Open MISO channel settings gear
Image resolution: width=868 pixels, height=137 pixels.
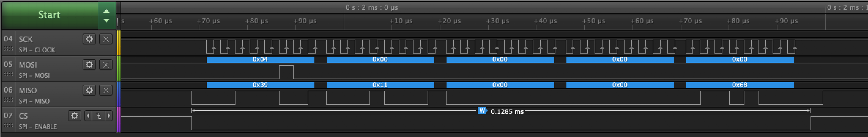click(x=89, y=90)
